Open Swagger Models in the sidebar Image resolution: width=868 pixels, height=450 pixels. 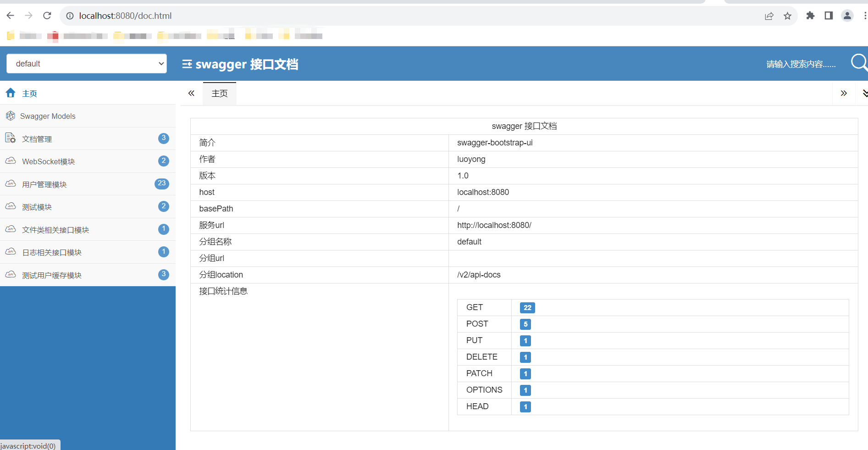pos(88,116)
